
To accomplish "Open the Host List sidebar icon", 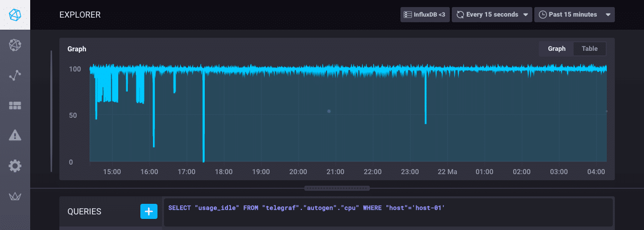I will [15, 45].
